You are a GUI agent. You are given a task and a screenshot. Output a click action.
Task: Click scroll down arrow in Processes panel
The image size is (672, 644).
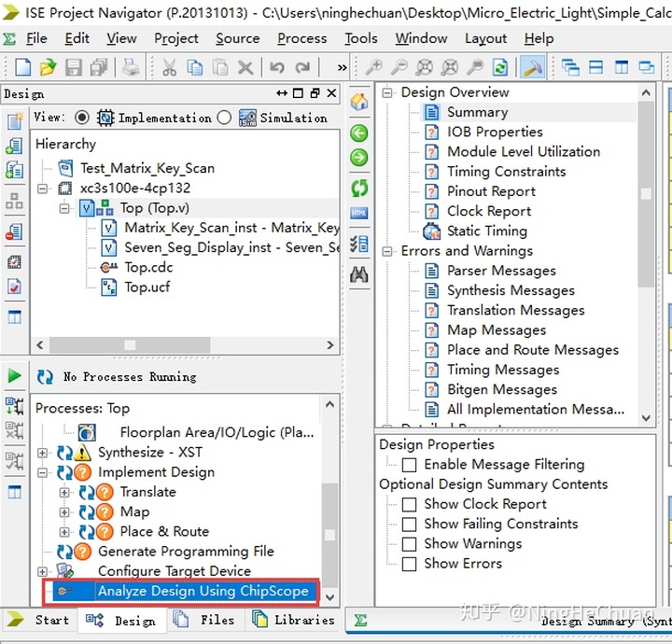[x=329, y=597]
